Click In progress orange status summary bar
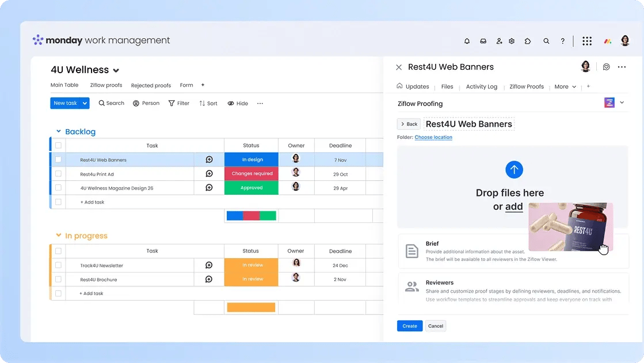 click(x=251, y=307)
